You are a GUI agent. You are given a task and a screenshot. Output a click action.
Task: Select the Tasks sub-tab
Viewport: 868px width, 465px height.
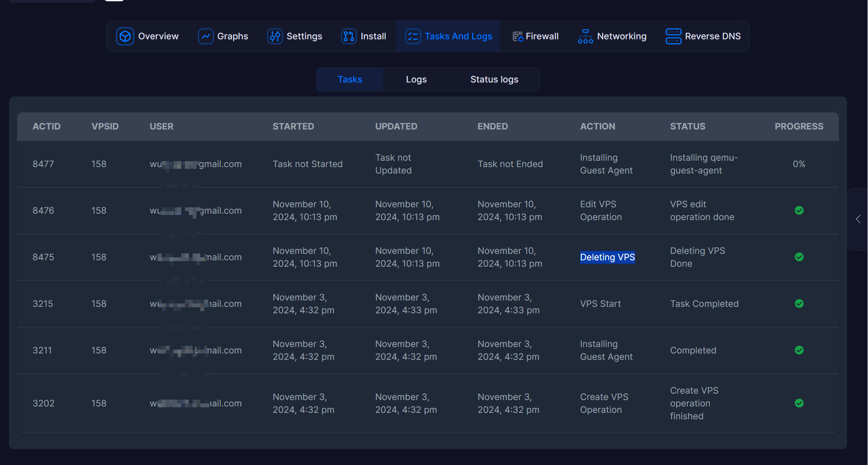[350, 79]
